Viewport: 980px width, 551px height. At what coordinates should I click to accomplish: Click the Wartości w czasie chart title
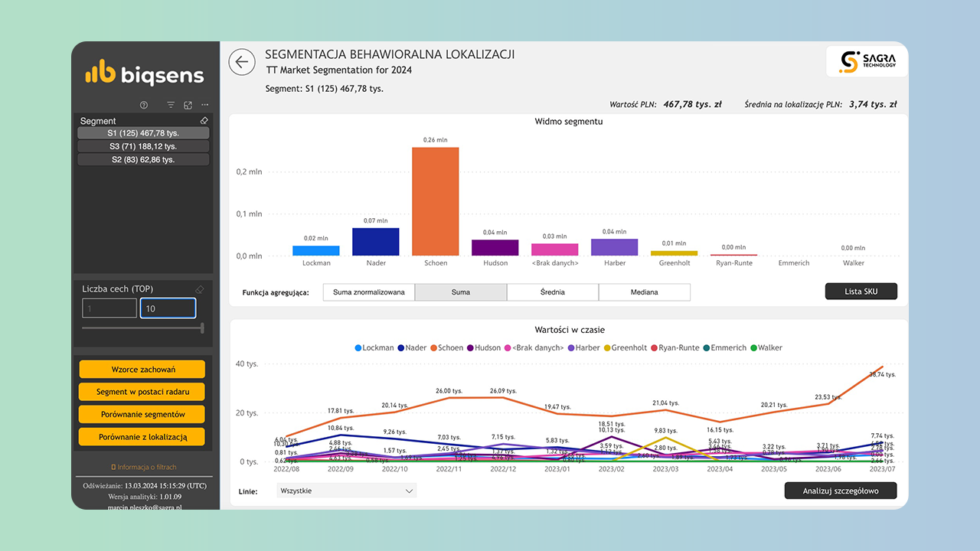tap(569, 330)
